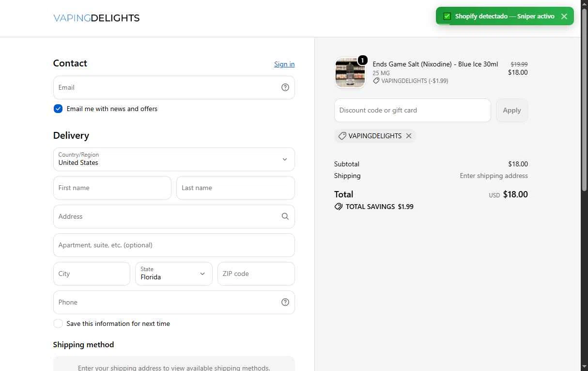Click the 25 MG variant text
588x371 pixels.
pyautogui.click(x=381, y=73)
